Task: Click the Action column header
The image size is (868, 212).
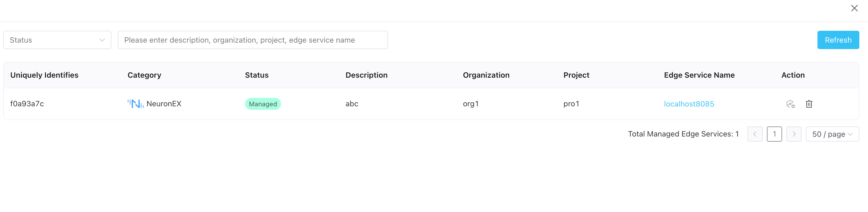Action: [793, 75]
